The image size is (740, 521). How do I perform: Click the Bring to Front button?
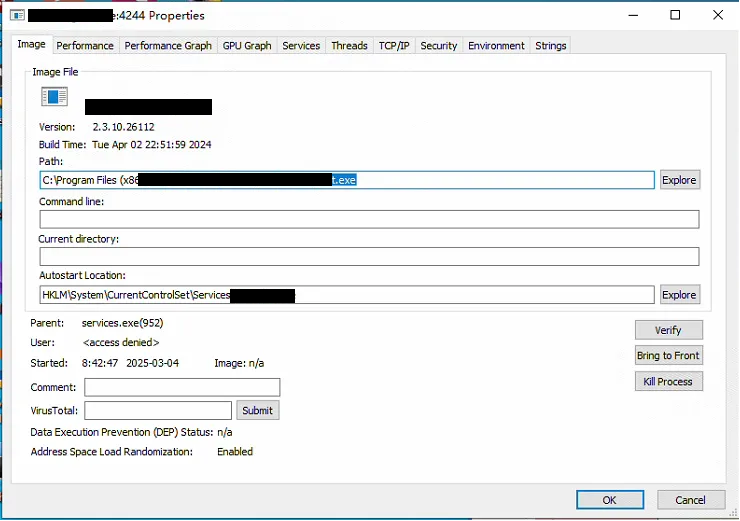[668, 356]
